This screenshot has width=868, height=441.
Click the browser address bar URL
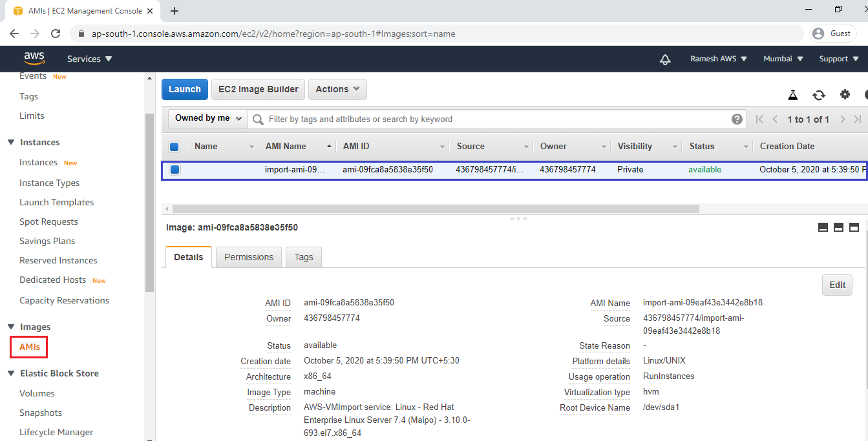(x=273, y=34)
